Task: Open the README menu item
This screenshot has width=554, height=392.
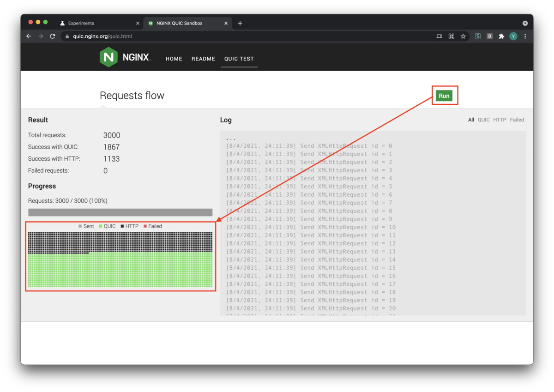Action: click(x=203, y=59)
